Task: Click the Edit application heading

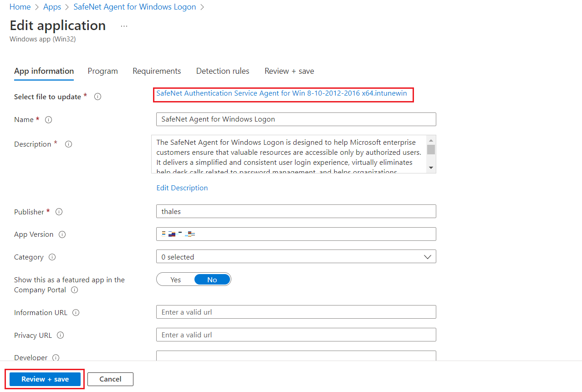Action: point(58,25)
